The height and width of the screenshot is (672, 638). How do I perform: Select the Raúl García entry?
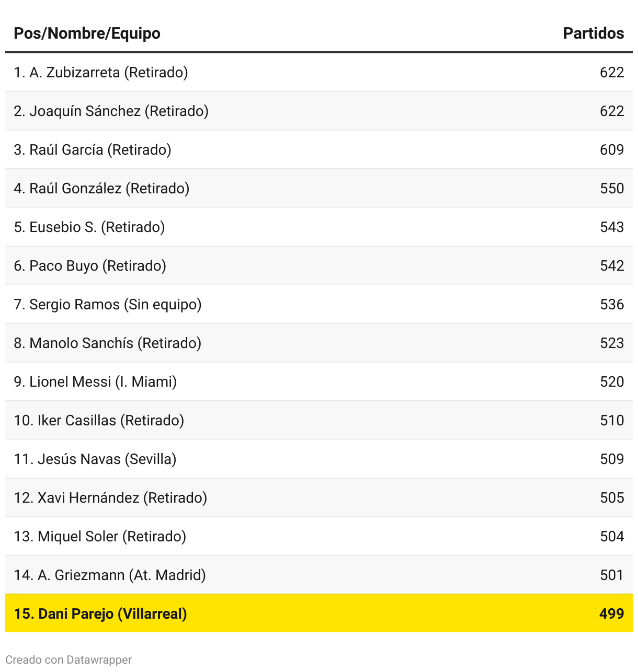click(93, 150)
